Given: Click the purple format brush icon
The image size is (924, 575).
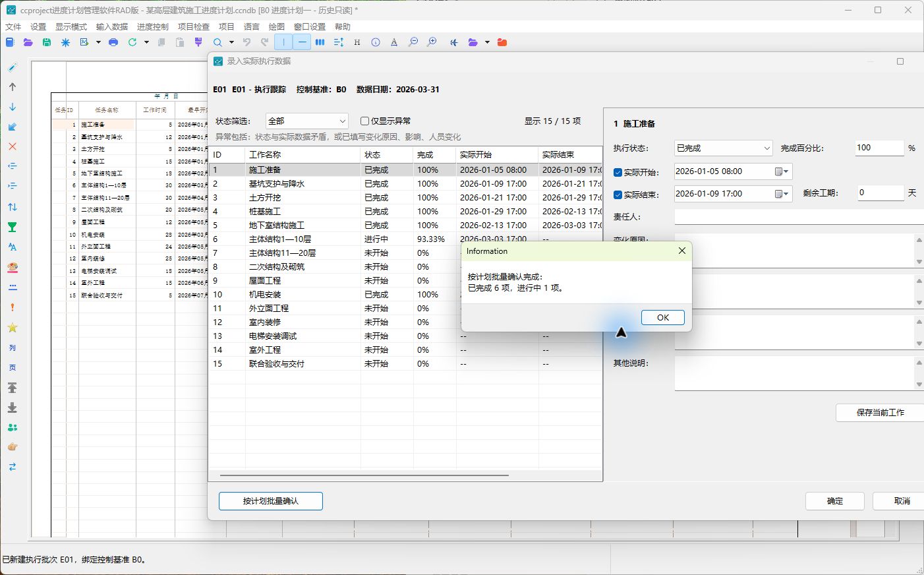Looking at the screenshot, I should 198,42.
